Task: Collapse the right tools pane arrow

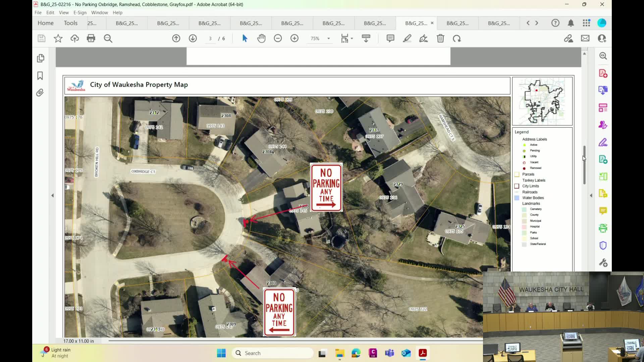Action: coord(591,195)
